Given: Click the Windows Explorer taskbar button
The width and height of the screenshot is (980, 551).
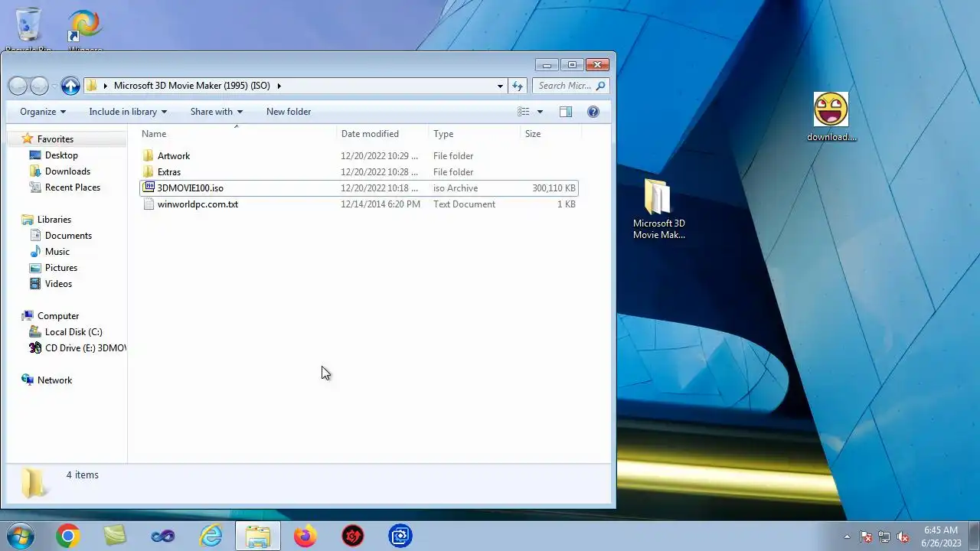Looking at the screenshot, I should (258, 536).
